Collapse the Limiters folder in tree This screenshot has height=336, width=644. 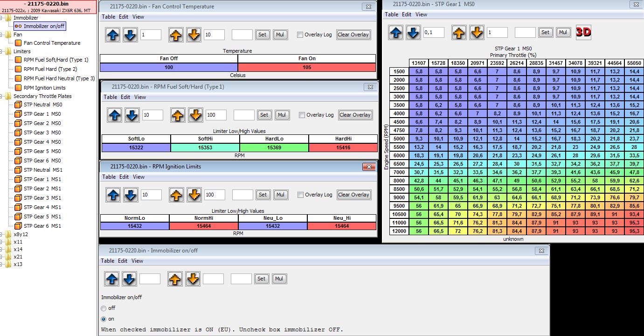[x=2, y=51]
